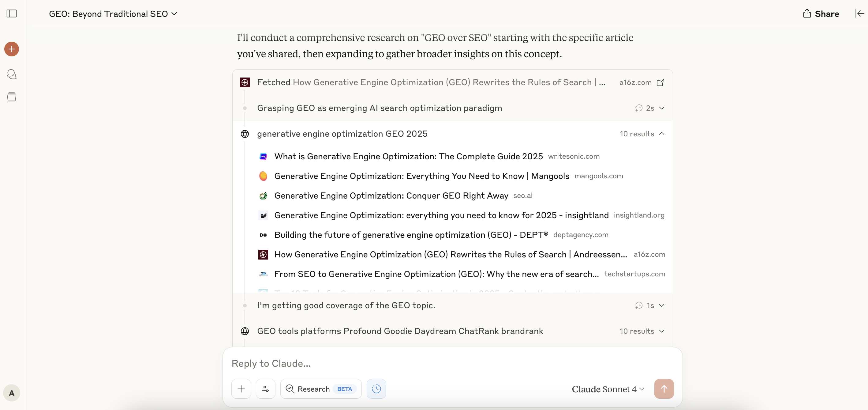Click the globe icon for generative engine optimization search
Screen dimensions: 868x410
[245, 134]
